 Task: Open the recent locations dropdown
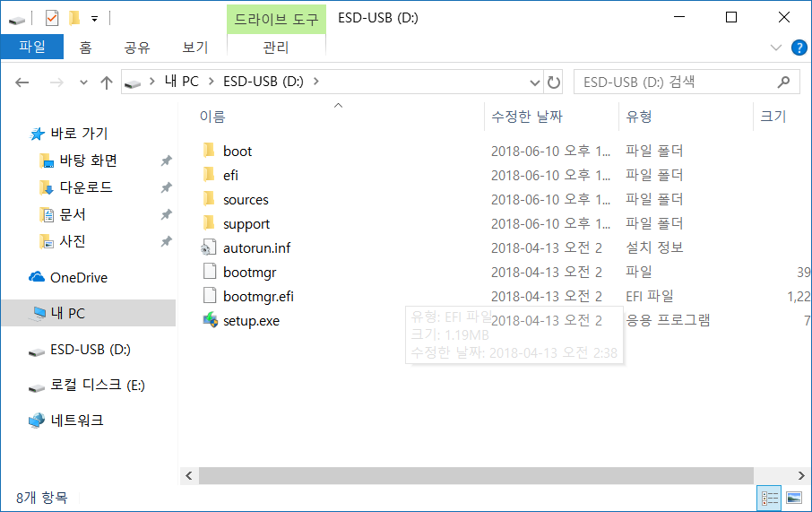coord(83,82)
